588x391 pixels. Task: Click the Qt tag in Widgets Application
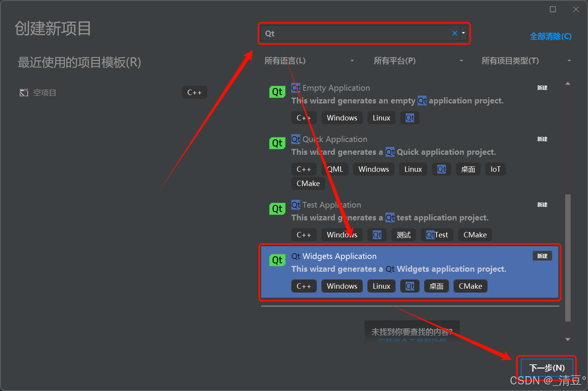click(x=410, y=286)
